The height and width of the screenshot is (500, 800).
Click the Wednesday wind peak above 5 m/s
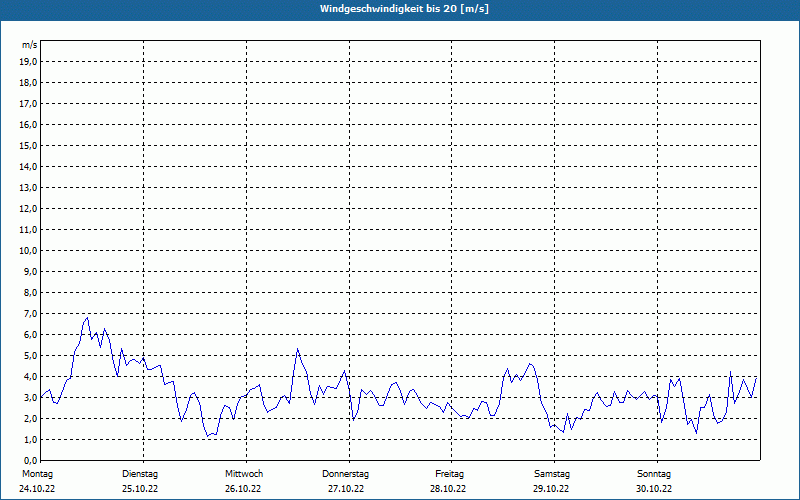click(x=297, y=349)
